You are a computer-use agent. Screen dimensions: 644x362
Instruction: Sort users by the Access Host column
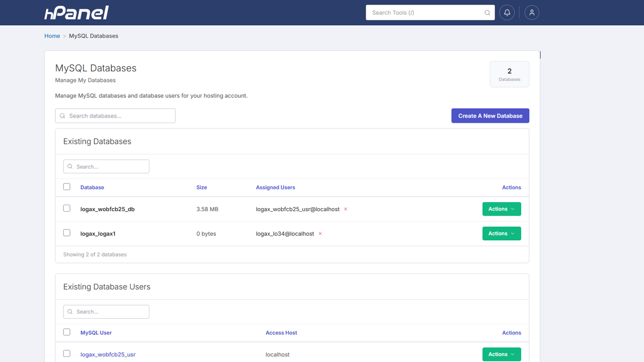(281, 333)
